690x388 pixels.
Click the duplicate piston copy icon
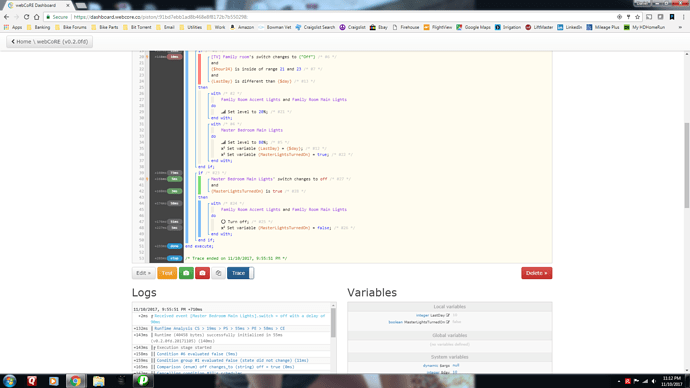pyautogui.click(x=218, y=273)
